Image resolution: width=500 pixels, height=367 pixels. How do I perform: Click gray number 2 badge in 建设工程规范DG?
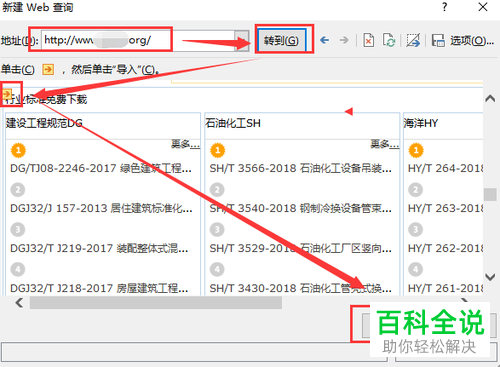18,190
